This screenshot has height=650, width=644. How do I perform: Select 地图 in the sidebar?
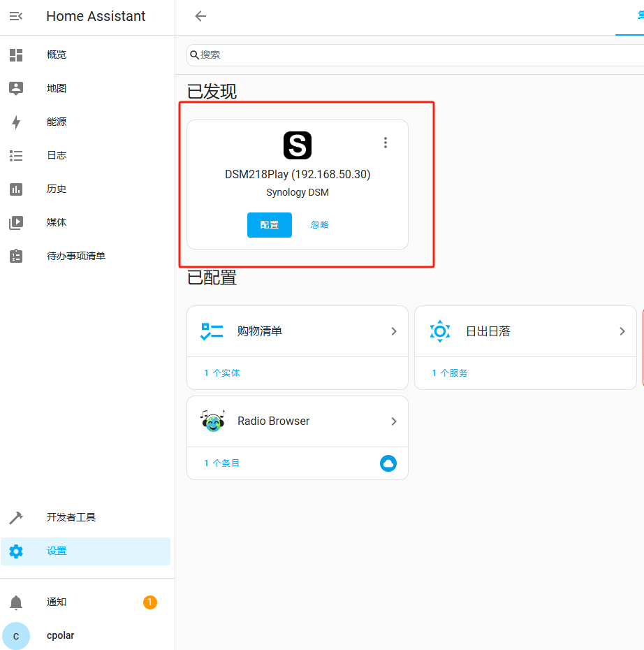point(85,88)
